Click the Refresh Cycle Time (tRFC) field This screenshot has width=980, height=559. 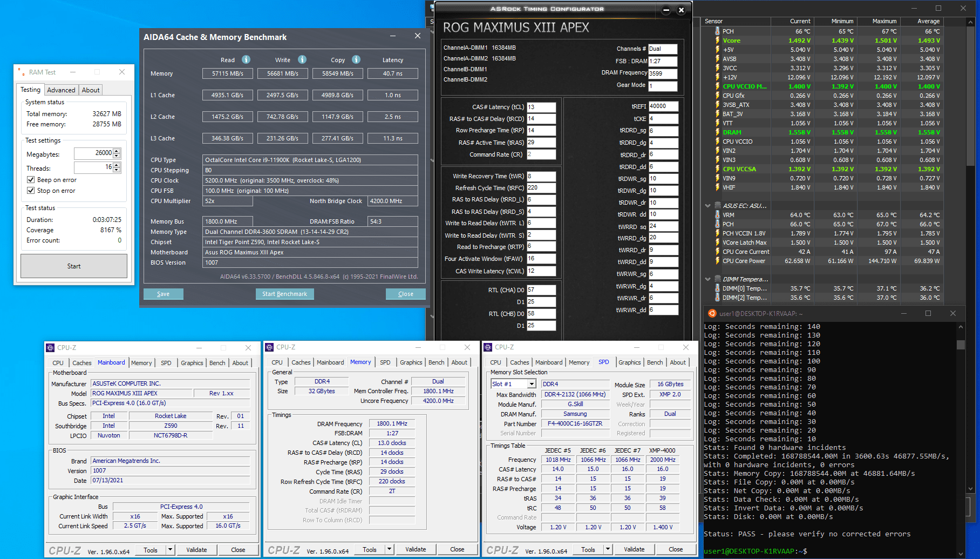click(x=541, y=188)
